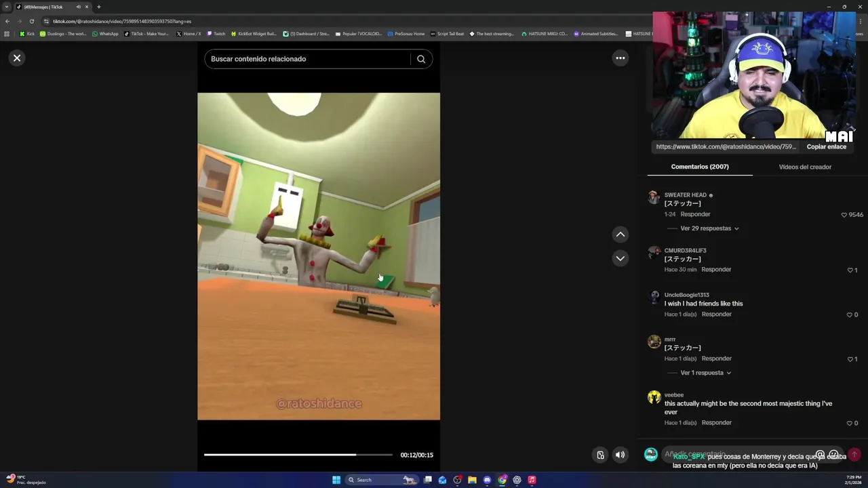Click the video to pause playback
The image size is (868, 488).
(x=319, y=256)
